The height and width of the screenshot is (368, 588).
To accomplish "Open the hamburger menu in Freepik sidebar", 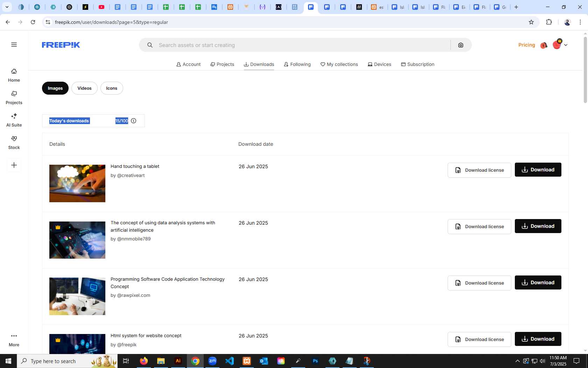I will 14,45.
